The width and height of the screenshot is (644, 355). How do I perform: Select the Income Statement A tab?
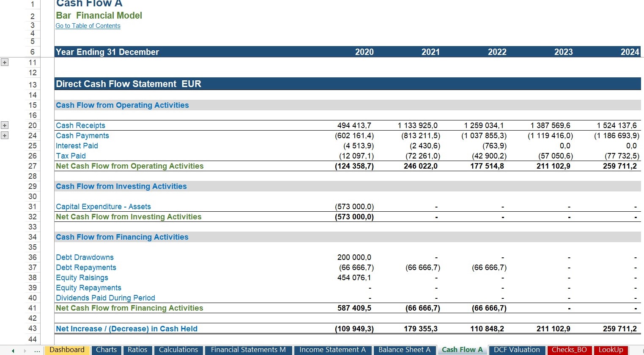point(332,350)
